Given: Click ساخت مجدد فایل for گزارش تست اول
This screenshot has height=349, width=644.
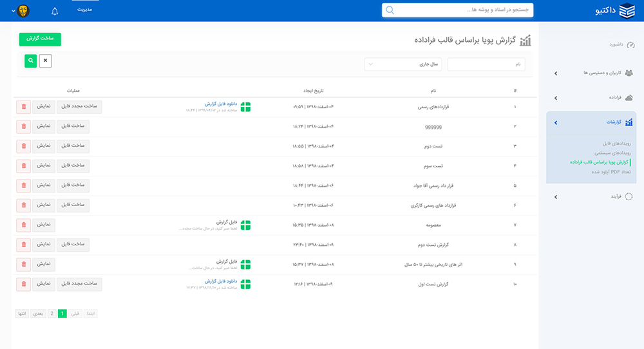Looking at the screenshot, I should (79, 284).
